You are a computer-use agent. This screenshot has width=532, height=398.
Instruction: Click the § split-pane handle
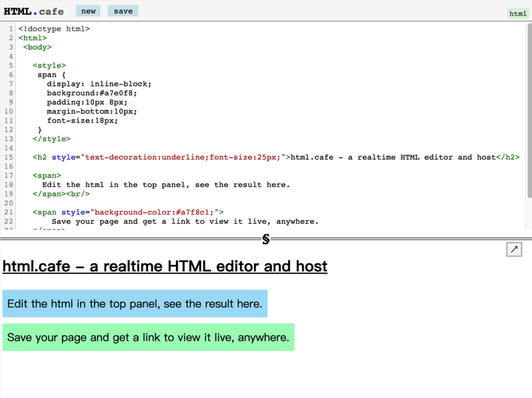pyautogui.click(x=266, y=239)
